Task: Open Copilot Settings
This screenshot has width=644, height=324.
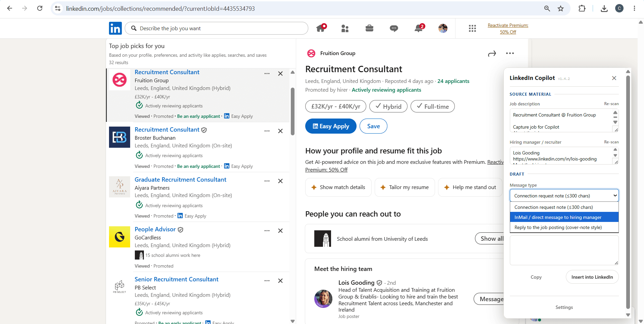Action: tap(564, 307)
